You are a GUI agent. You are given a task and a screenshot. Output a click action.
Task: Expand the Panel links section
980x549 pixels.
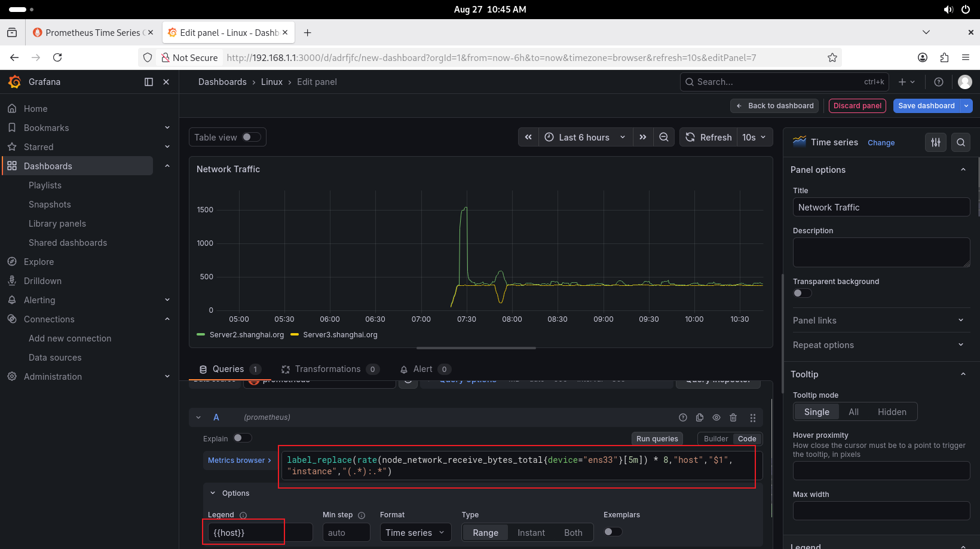point(877,321)
